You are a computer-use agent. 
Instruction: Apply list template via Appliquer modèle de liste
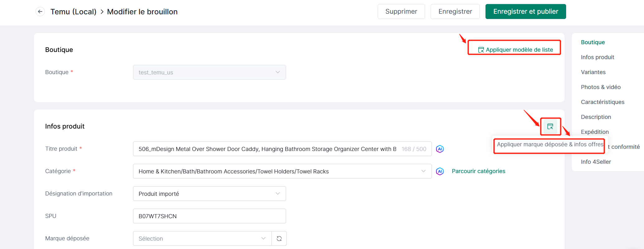click(x=515, y=50)
